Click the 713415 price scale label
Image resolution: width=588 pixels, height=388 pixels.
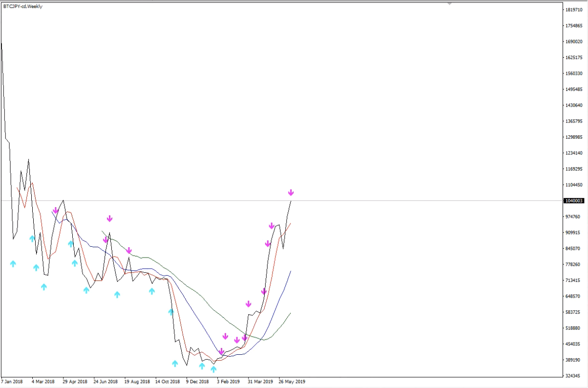tap(572, 280)
